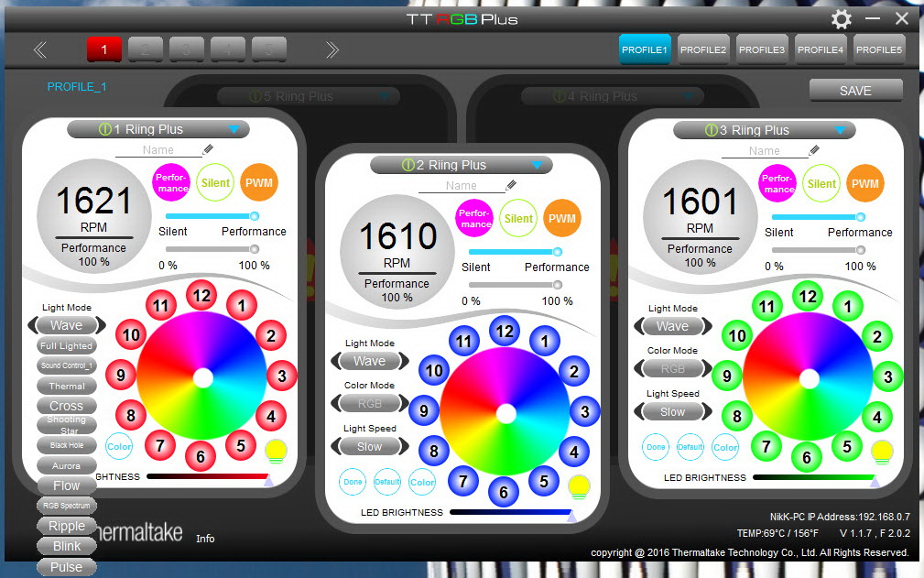
Task: Select red LED 9 on fan 1
Action: pyautogui.click(x=121, y=375)
